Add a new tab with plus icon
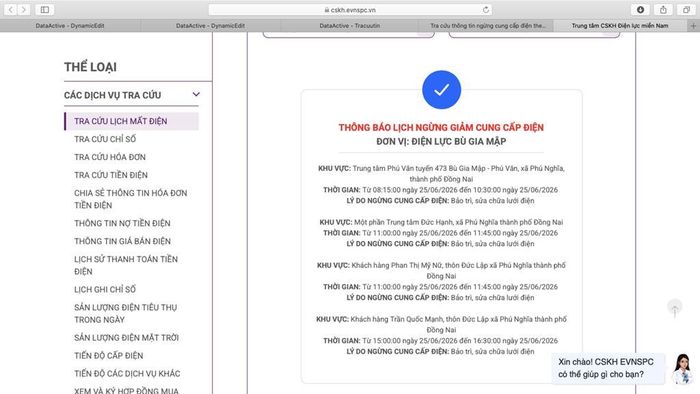This screenshot has width=700, height=394. coord(693,26)
